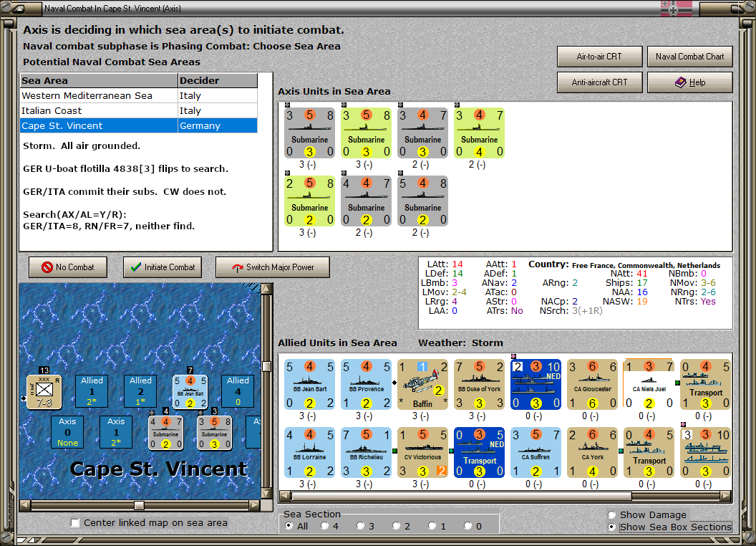This screenshot has height=546, width=756.
Task: Click BB Jean Bart counter on the map
Action: tap(190, 391)
